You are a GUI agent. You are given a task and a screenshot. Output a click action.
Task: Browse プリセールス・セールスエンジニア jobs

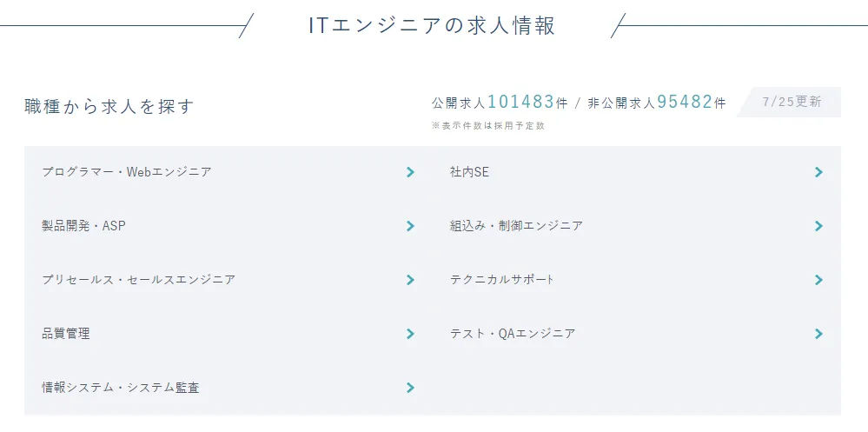[x=138, y=280]
